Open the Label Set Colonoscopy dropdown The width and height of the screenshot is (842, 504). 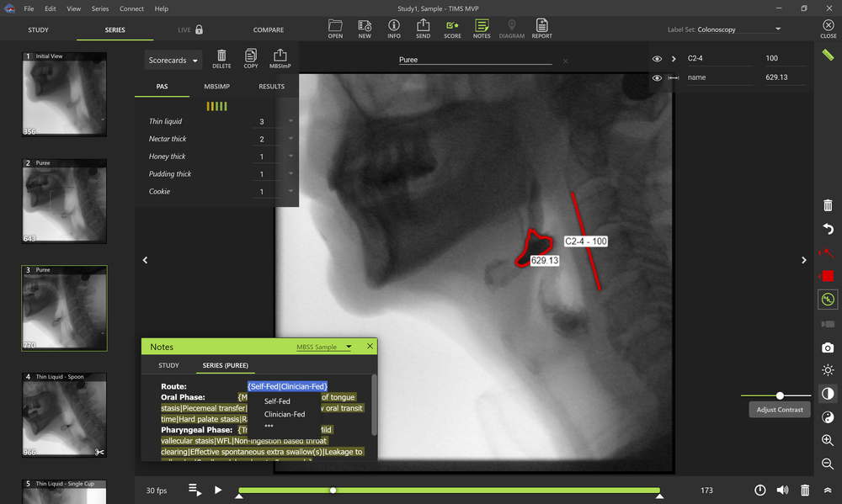point(776,28)
